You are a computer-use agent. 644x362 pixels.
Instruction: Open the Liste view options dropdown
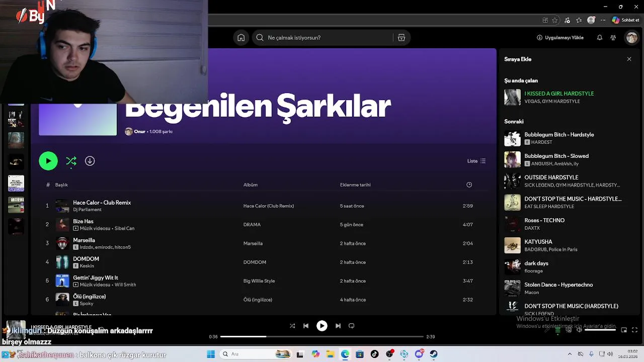click(x=476, y=161)
